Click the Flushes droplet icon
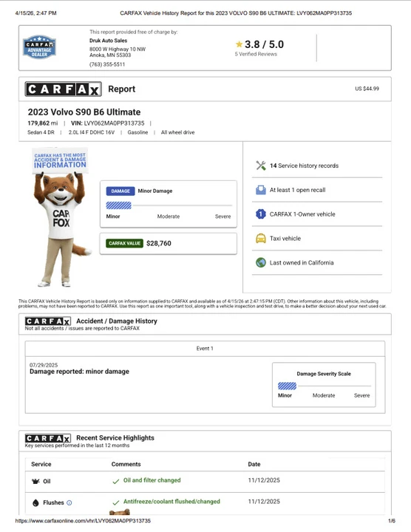 point(35,503)
